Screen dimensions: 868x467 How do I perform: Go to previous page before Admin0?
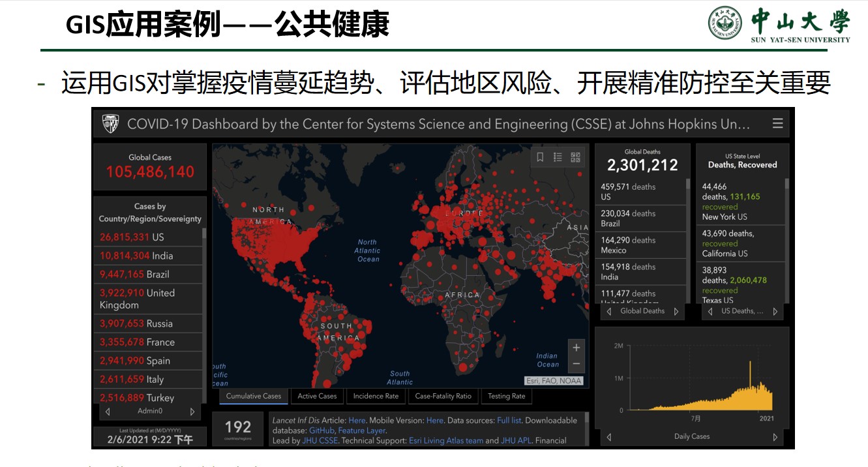(108, 412)
